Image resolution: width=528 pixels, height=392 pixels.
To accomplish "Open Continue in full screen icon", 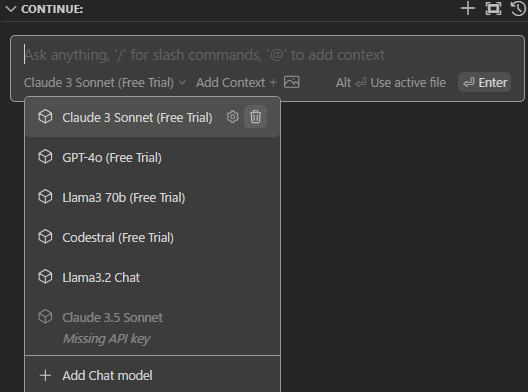I will [x=493, y=8].
